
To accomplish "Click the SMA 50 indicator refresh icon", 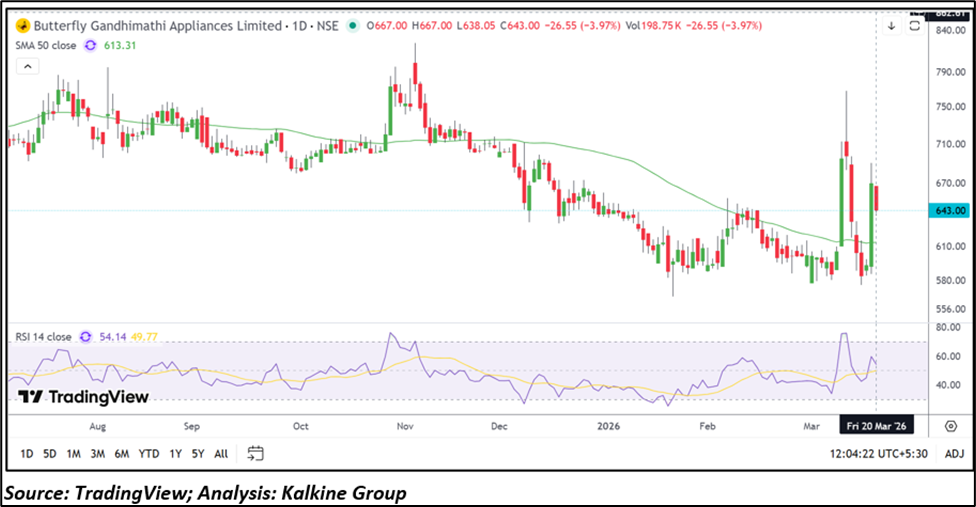I will 92,45.
